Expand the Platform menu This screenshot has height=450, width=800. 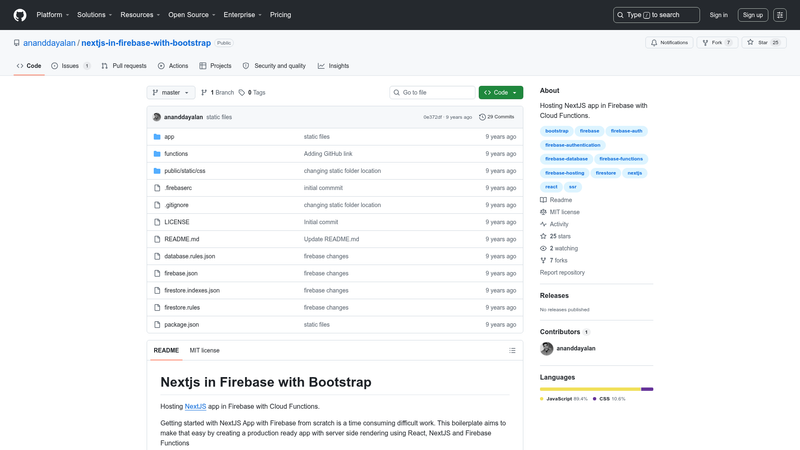[53, 15]
